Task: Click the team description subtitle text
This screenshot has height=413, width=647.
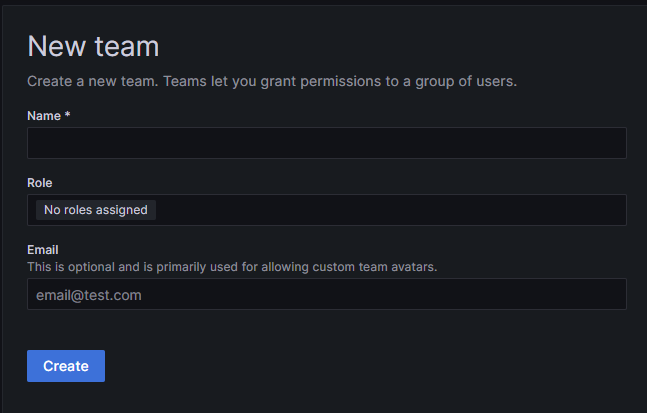Action: coord(272,81)
